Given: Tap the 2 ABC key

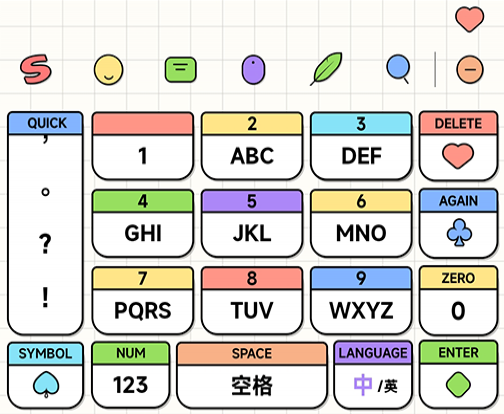Looking at the screenshot, I should click(252, 146).
